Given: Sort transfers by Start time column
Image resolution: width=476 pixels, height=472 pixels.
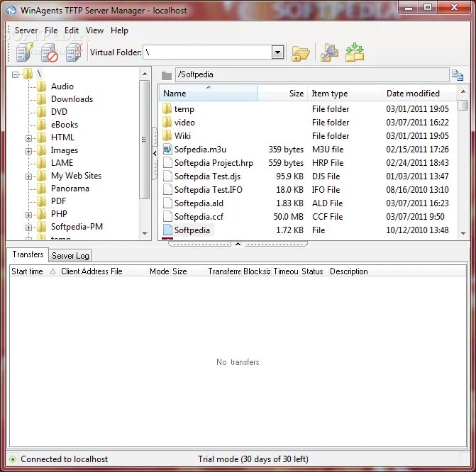Looking at the screenshot, I should (x=34, y=271).
